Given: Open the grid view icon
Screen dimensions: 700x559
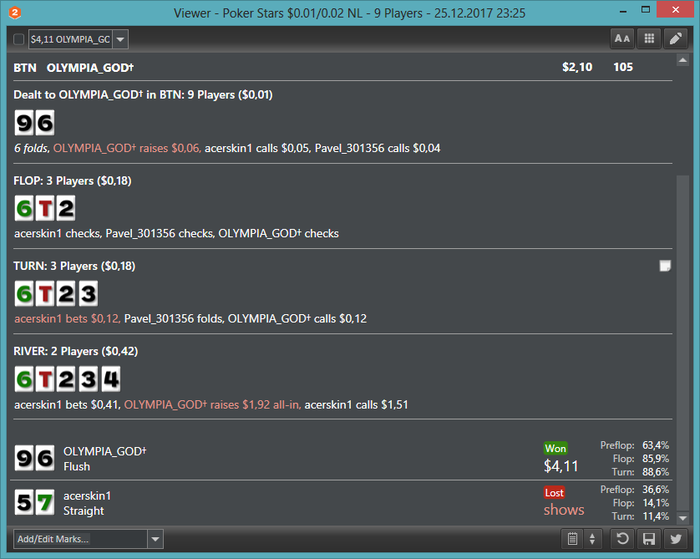Looking at the screenshot, I should [x=649, y=39].
